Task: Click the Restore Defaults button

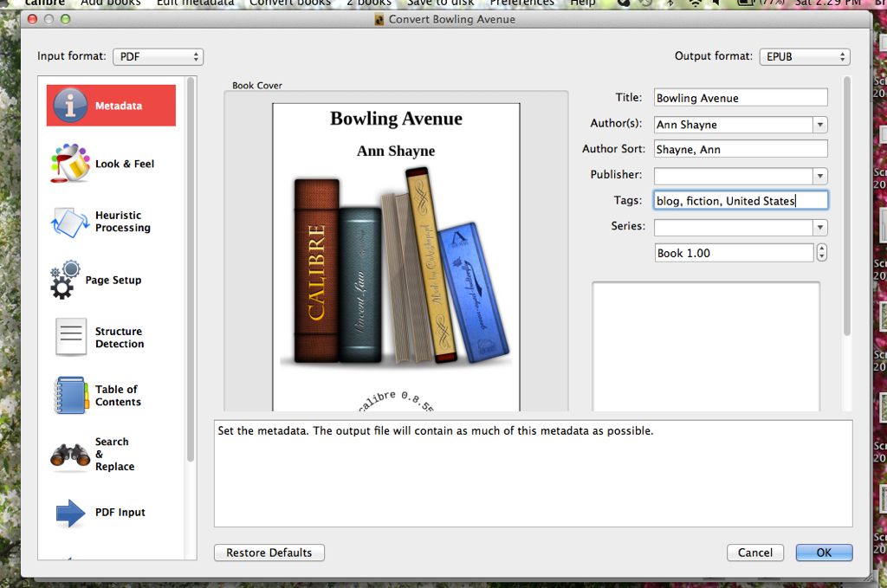Action: pyautogui.click(x=269, y=552)
